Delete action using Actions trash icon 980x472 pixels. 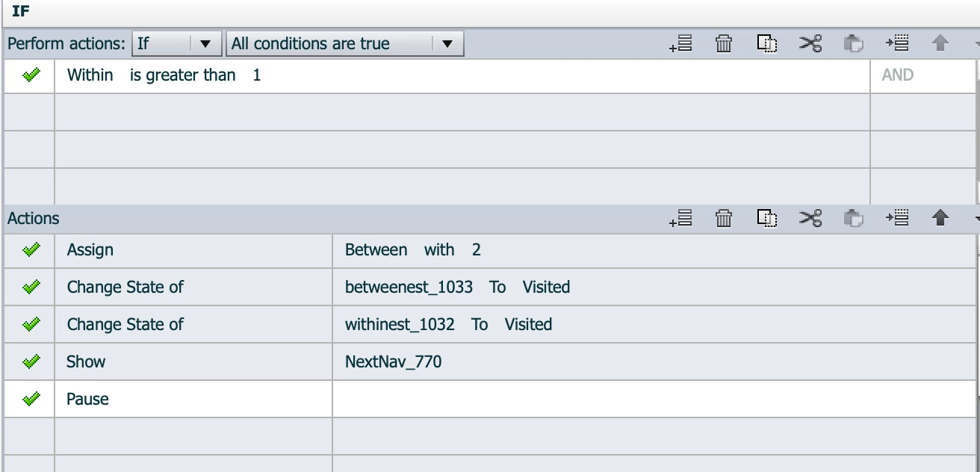coord(724,218)
